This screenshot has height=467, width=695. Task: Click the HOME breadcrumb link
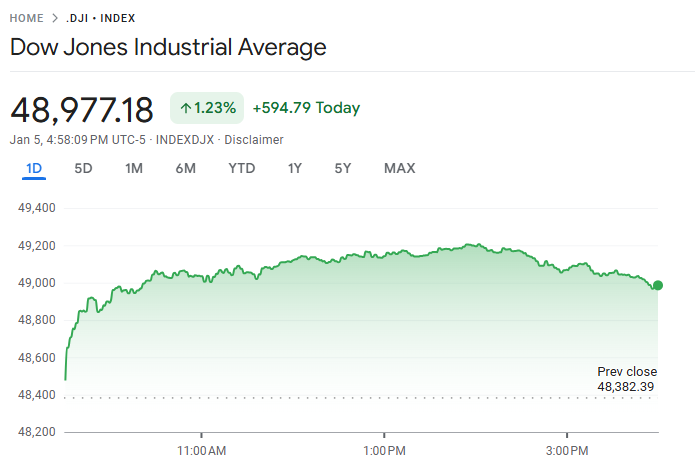tap(27, 18)
